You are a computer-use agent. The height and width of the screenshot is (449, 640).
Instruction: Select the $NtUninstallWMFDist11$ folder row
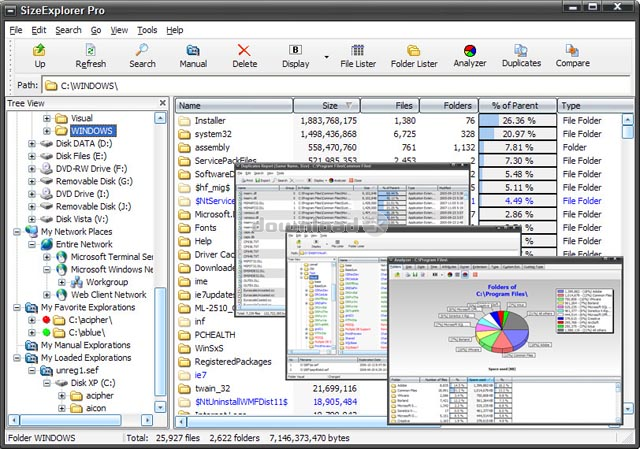241,402
